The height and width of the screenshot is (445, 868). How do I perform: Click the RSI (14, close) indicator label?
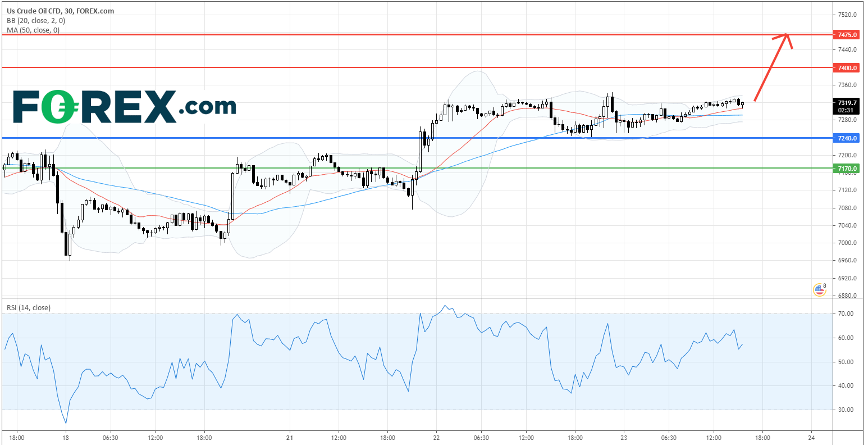point(28,307)
